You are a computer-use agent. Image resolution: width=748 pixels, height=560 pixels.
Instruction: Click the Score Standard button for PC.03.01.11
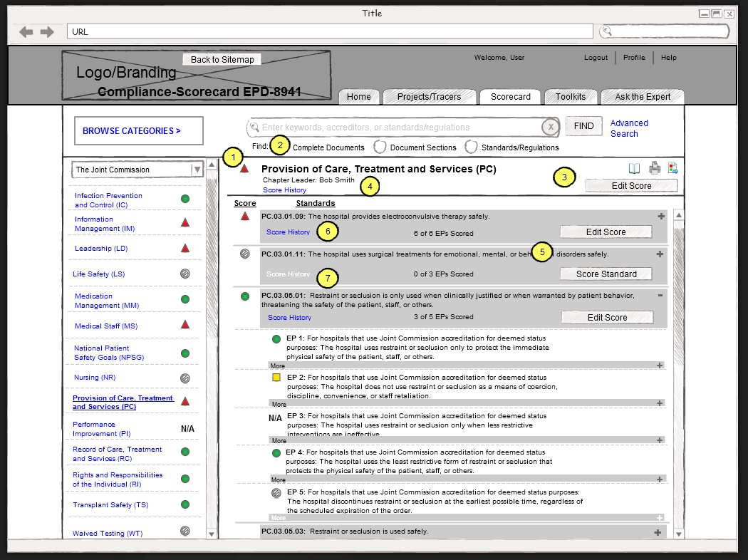tap(606, 274)
